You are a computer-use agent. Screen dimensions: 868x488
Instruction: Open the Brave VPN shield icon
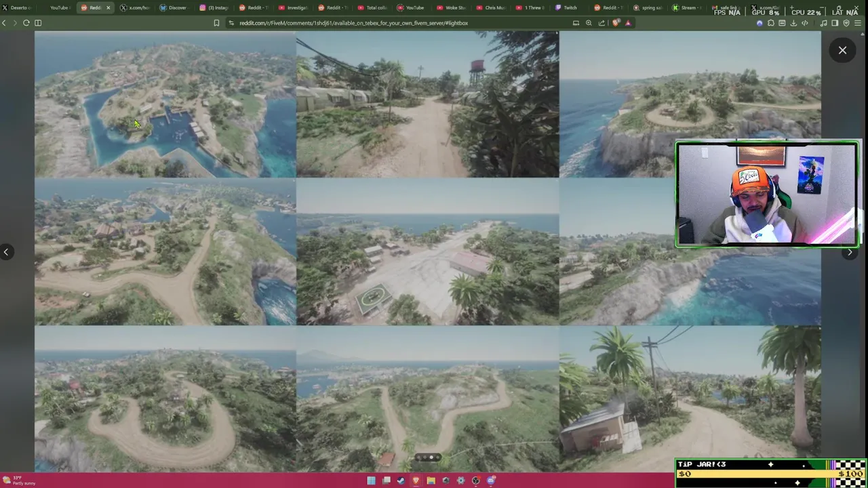846,23
